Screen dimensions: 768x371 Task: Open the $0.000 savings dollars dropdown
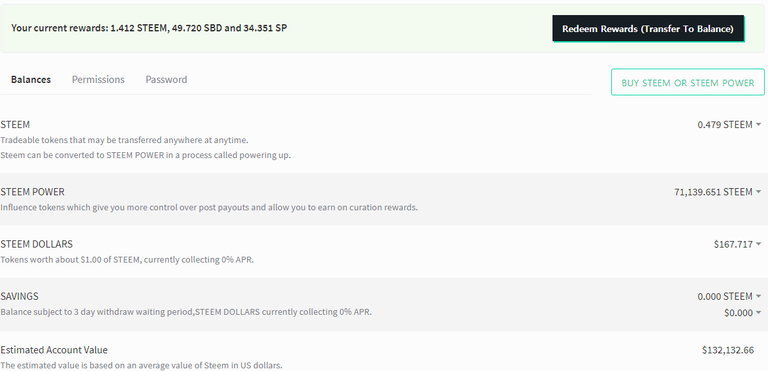pos(743,313)
